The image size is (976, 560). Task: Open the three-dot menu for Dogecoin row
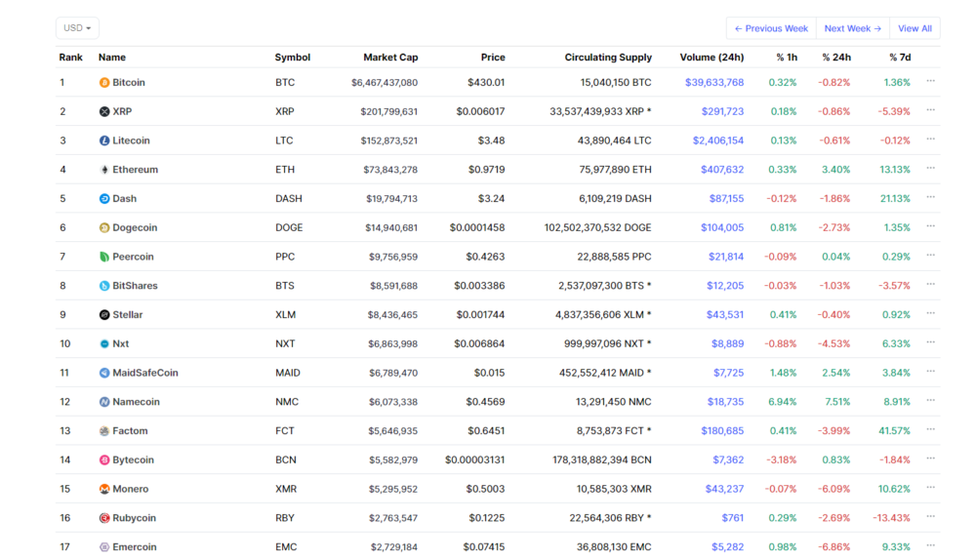[930, 226]
